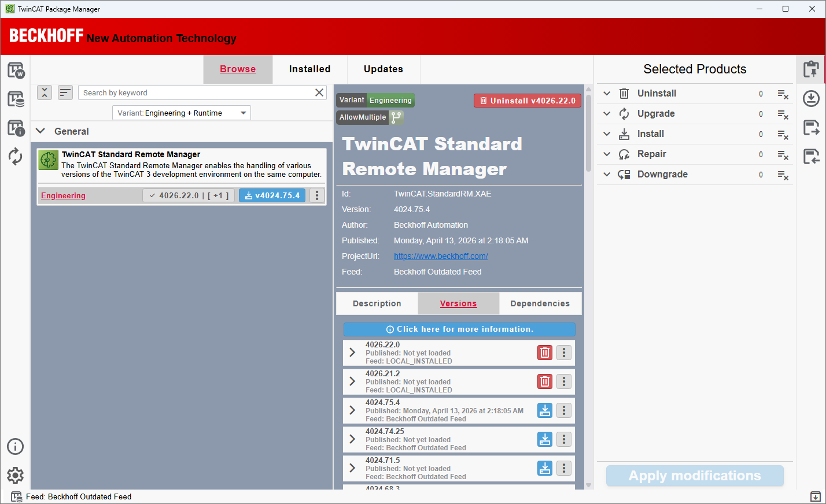The image size is (826, 504).
Task: Open the workloads view in the left sidebar
Action: (16, 71)
